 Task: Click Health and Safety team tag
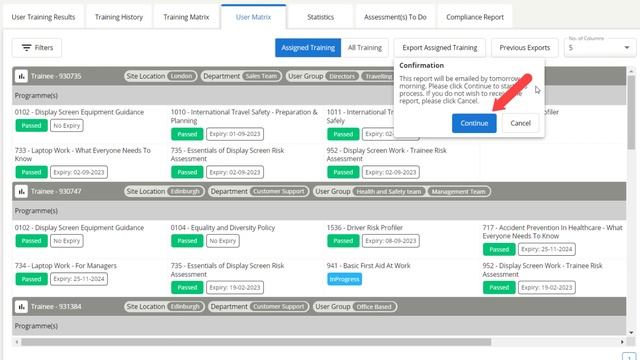coord(389,191)
